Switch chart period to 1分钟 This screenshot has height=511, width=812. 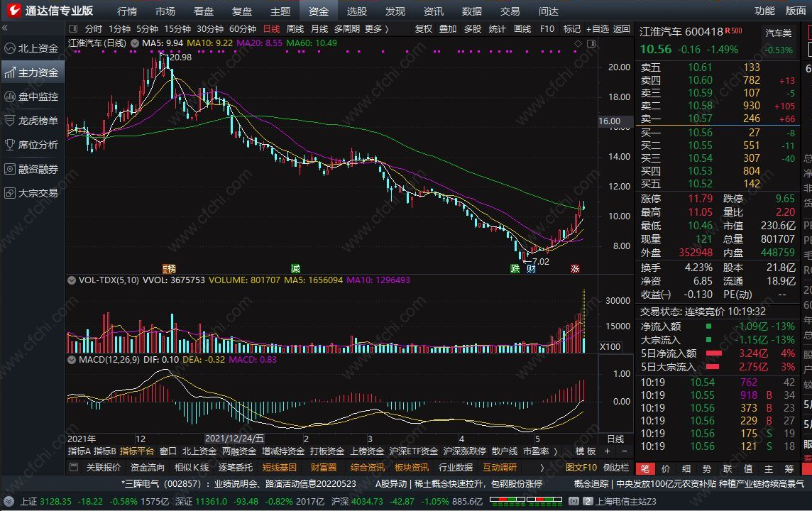click(119, 29)
